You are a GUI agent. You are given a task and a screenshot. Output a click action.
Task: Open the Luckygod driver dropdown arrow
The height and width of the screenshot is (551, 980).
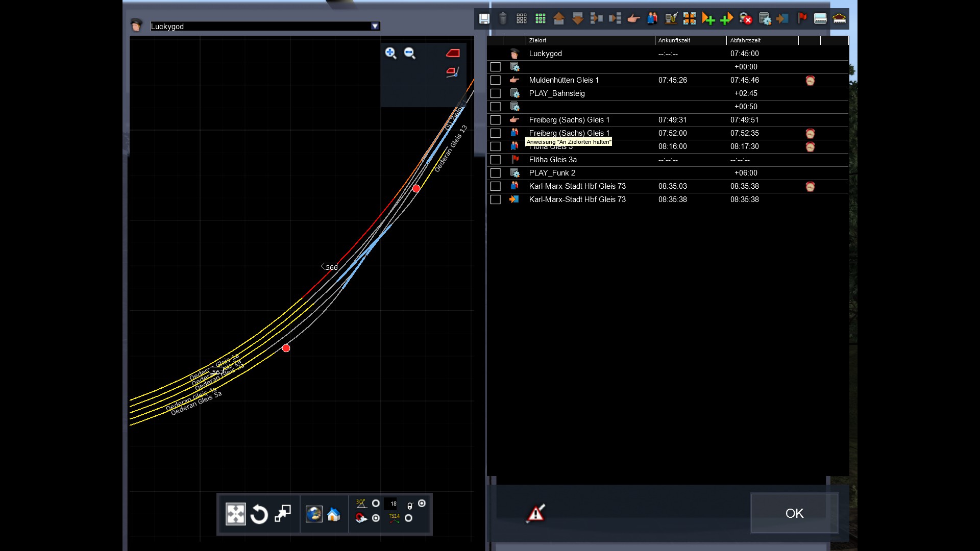[x=375, y=27]
